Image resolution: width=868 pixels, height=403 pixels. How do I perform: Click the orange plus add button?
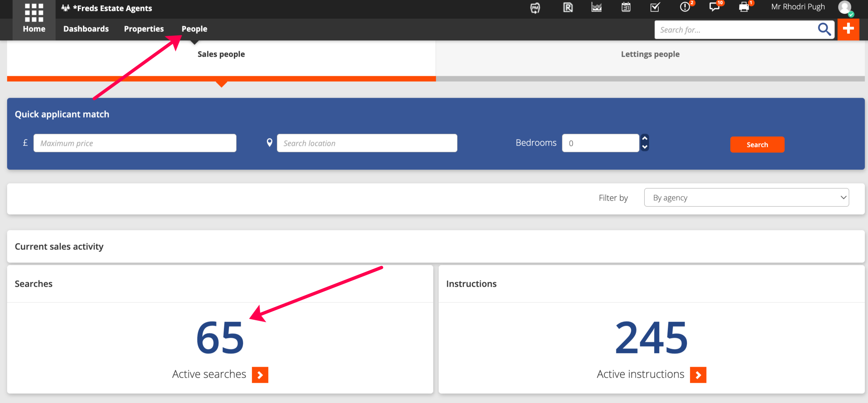pyautogui.click(x=848, y=29)
